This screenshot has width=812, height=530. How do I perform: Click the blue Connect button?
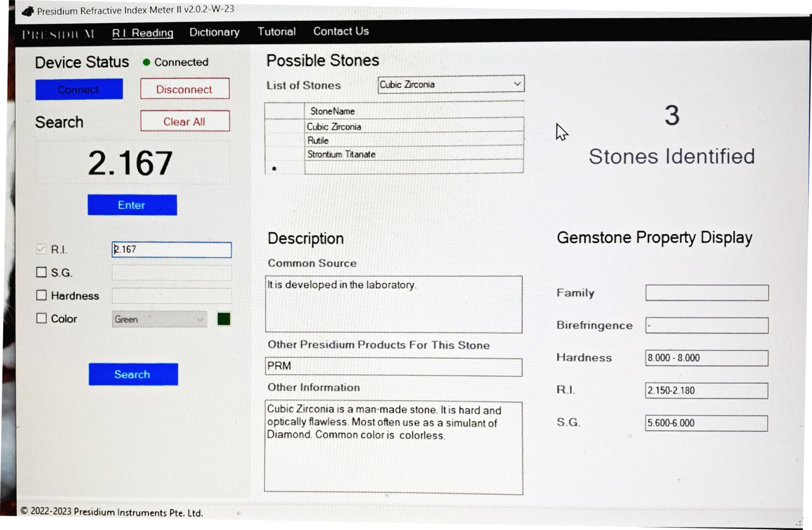point(79,89)
